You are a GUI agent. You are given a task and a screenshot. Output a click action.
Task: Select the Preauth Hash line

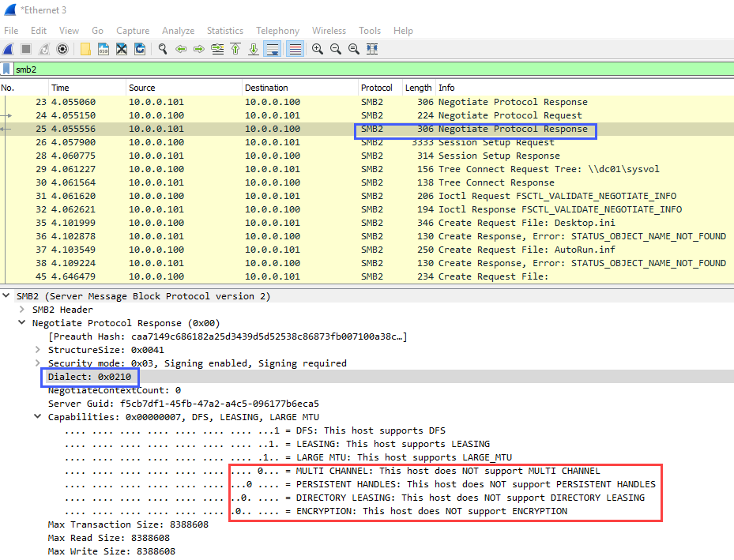pos(228,336)
